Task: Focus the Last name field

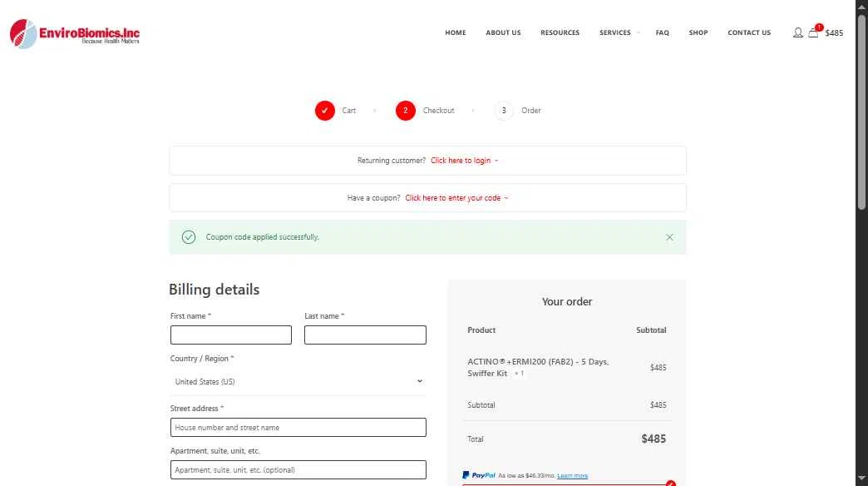Action: tap(365, 335)
